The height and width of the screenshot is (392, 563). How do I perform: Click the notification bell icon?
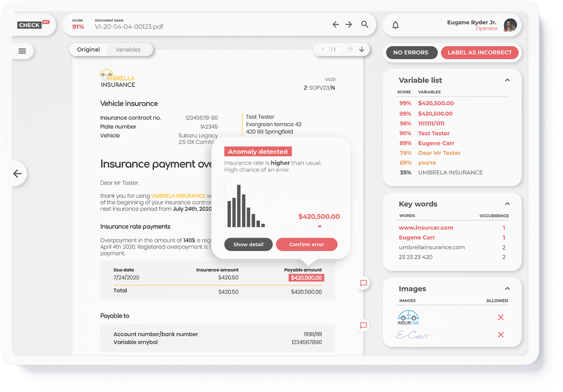click(x=395, y=25)
